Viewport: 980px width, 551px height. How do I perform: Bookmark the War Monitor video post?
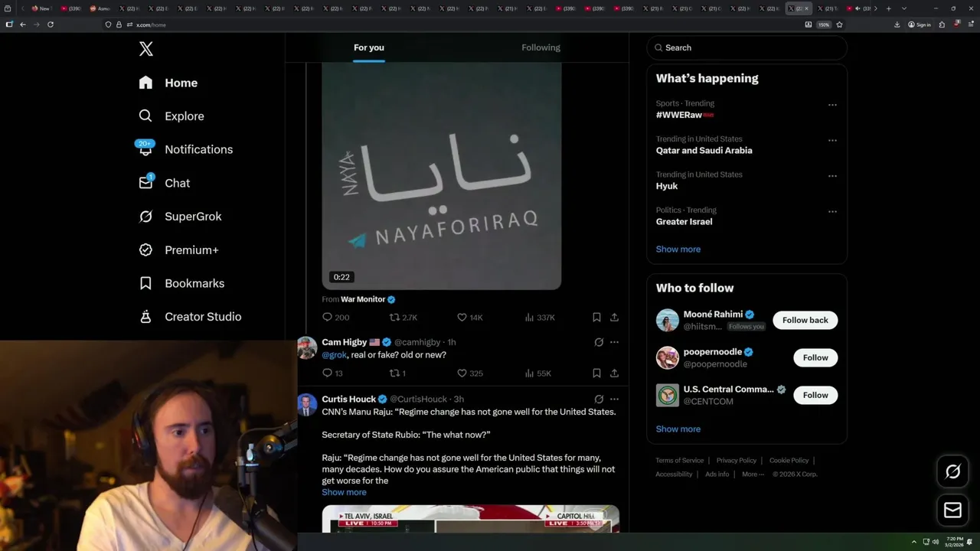pos(596,317)
